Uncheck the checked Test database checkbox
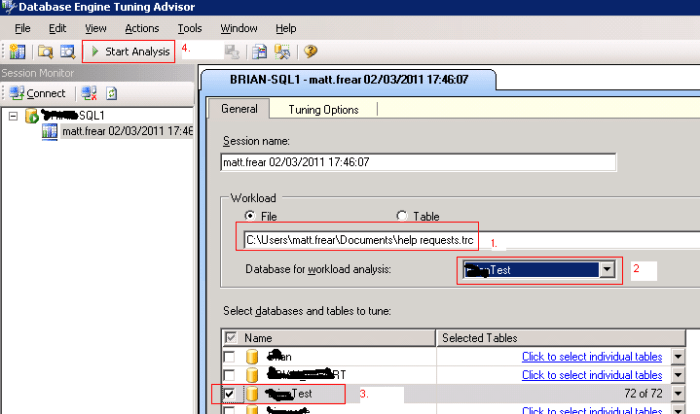Screen dimensions: 700x414 tap(231, 394)
